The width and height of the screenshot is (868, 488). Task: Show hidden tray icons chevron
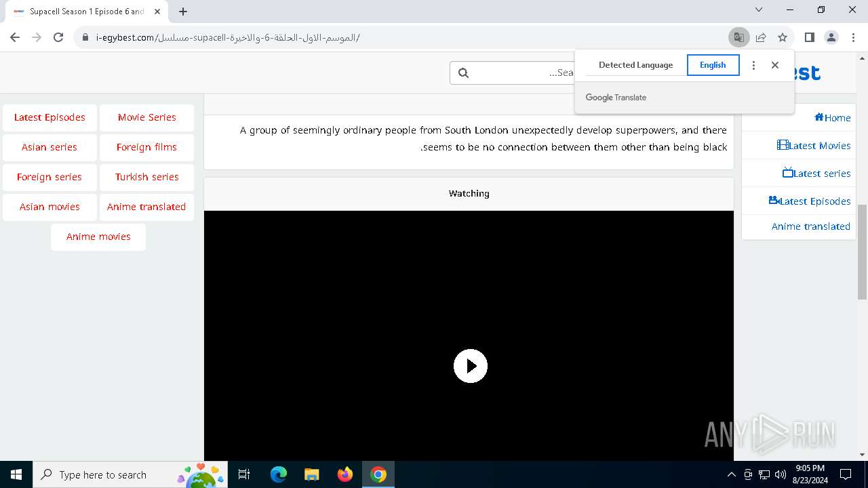point(731,474)
